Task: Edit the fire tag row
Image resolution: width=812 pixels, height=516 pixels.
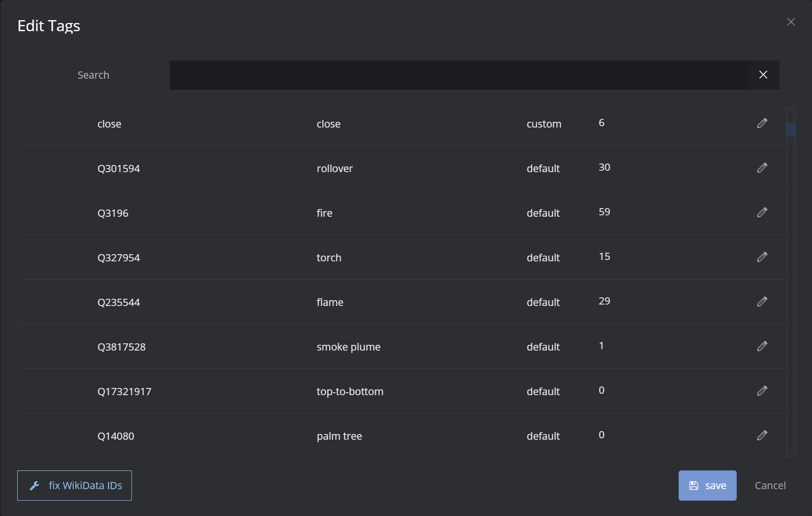Action: pos(762,212)
